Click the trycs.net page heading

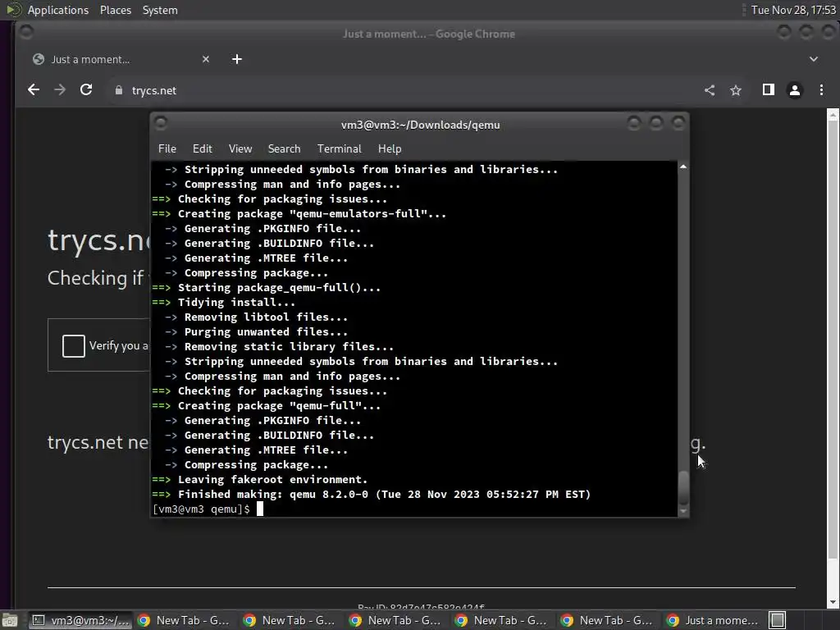[x=98, y=240]
